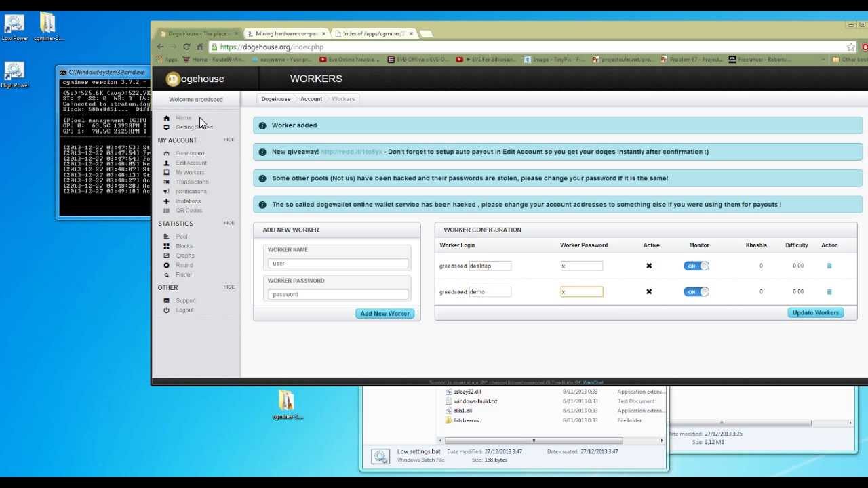Open My Workers in sidebar
The image size is (868, 488).
coord(190,172)
